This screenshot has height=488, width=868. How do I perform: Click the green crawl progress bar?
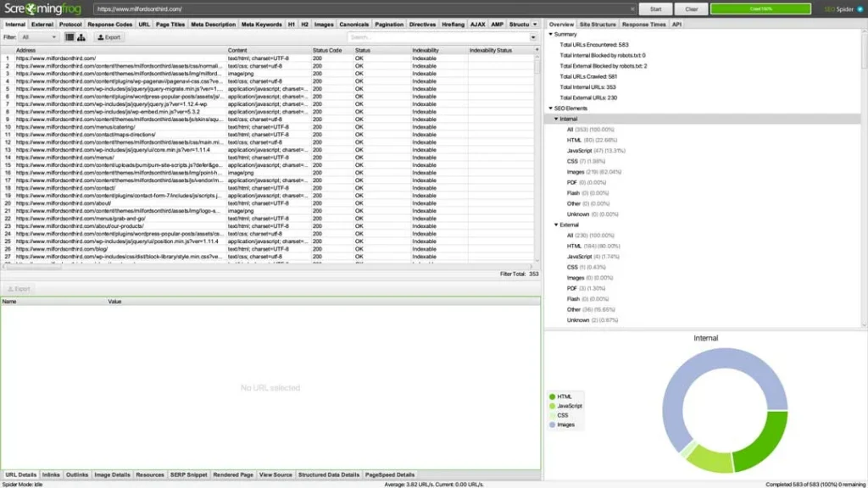point(760,8)
